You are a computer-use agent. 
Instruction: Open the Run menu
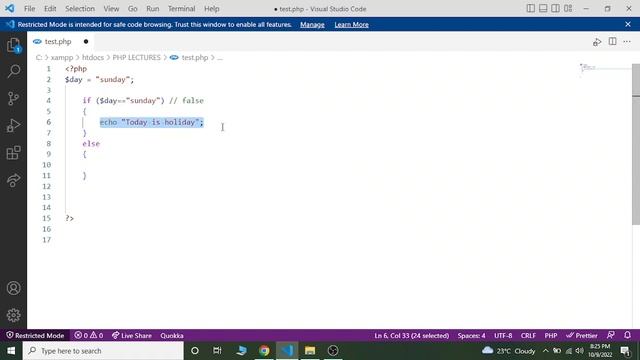(x=153, y=9)
